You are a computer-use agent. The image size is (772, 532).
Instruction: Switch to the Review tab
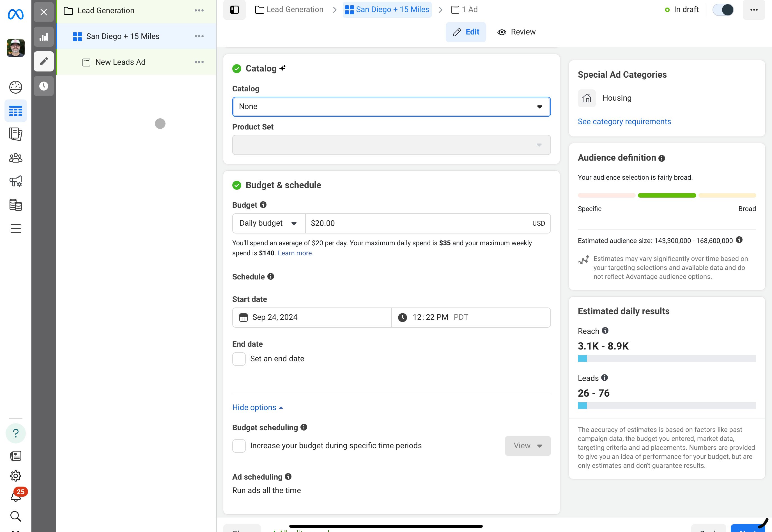click(x=516, y=32)
